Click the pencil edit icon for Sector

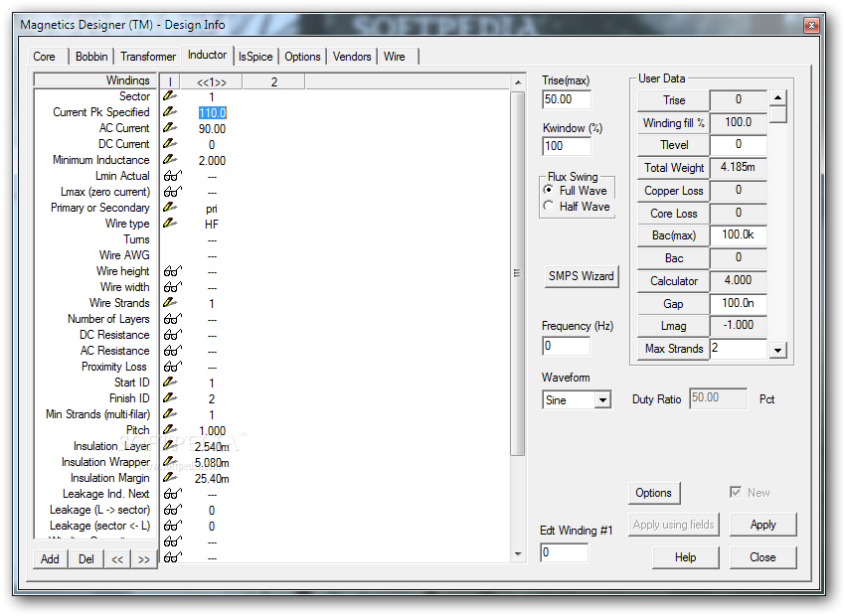coord(170,96)
